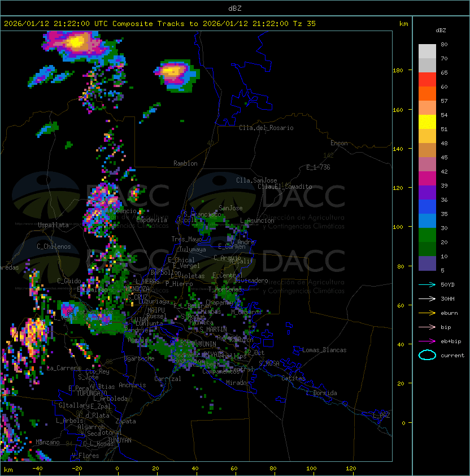Click the 'Catitas' map label
This screenshot has height=476, width=470.
click(293, 378)
